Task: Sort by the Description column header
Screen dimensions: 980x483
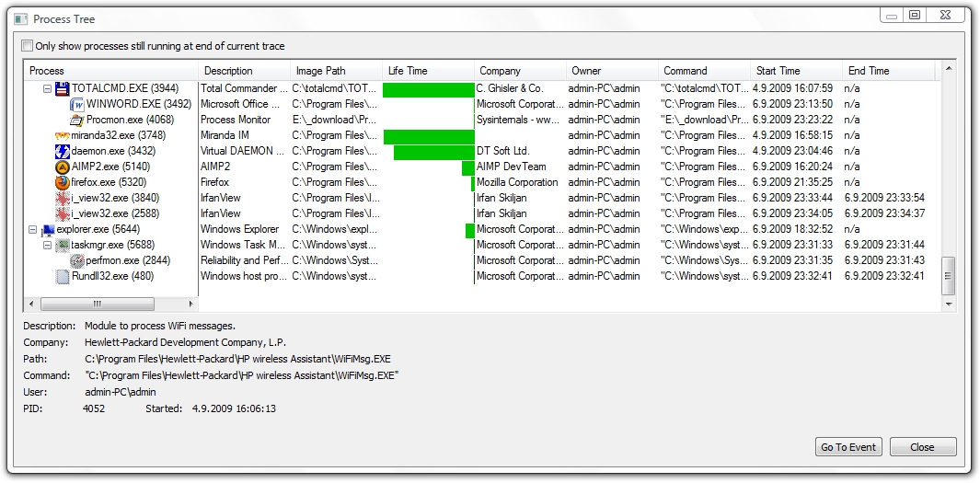Action: (x=245, y=71)
